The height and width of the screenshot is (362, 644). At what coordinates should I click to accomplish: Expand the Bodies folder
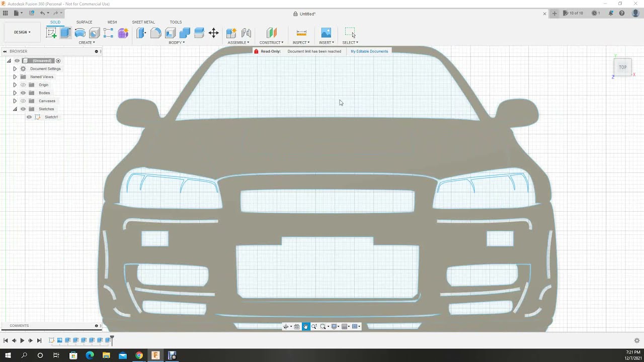pyautogui.click(x=15, y=93)
